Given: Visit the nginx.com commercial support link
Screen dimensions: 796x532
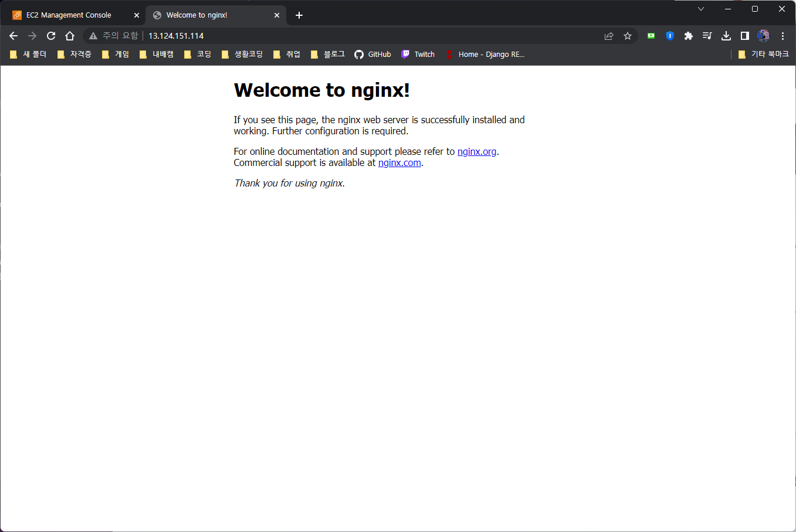Looking at the screenshot, I should 399,163.
